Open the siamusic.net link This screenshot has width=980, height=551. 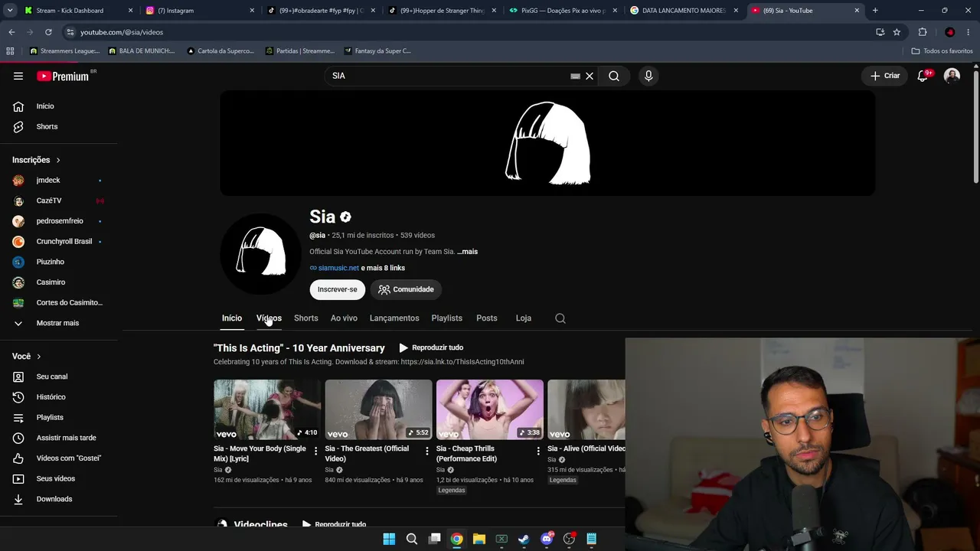(338, 268)
